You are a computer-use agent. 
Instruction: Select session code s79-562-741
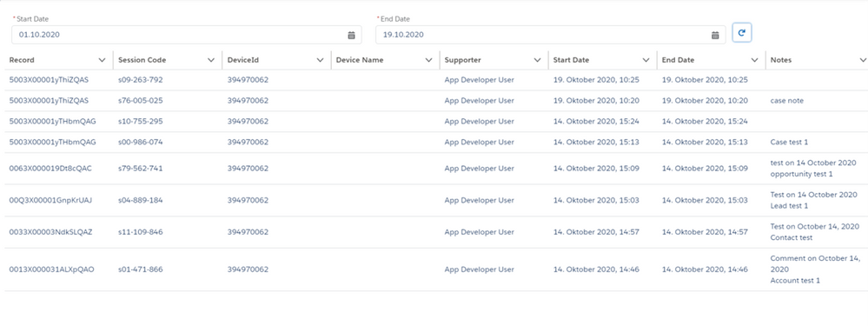[141, 169]
